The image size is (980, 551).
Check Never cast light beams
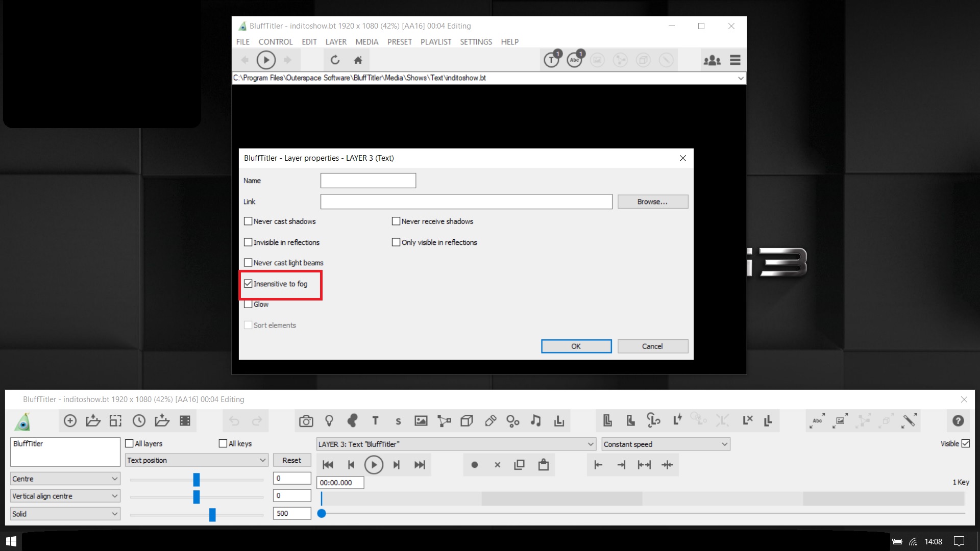pyautogui.click(x=248, y=263)
